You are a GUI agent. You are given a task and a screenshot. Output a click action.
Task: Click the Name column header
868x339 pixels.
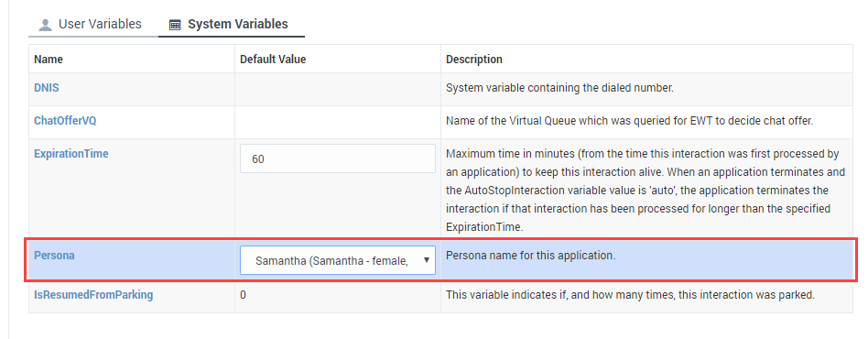point(49,60)
